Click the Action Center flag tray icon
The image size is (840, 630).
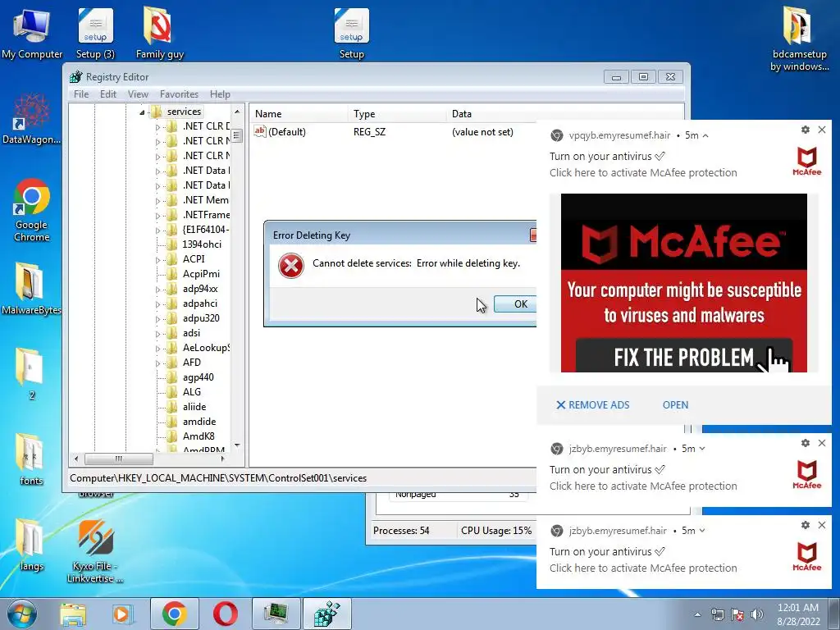[737, 614]
